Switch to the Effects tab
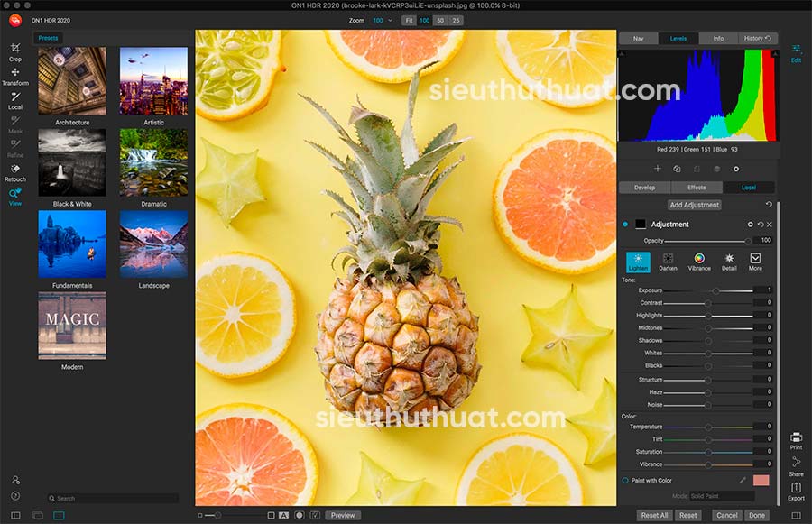 pyautogui.click(x=697, y=188)
